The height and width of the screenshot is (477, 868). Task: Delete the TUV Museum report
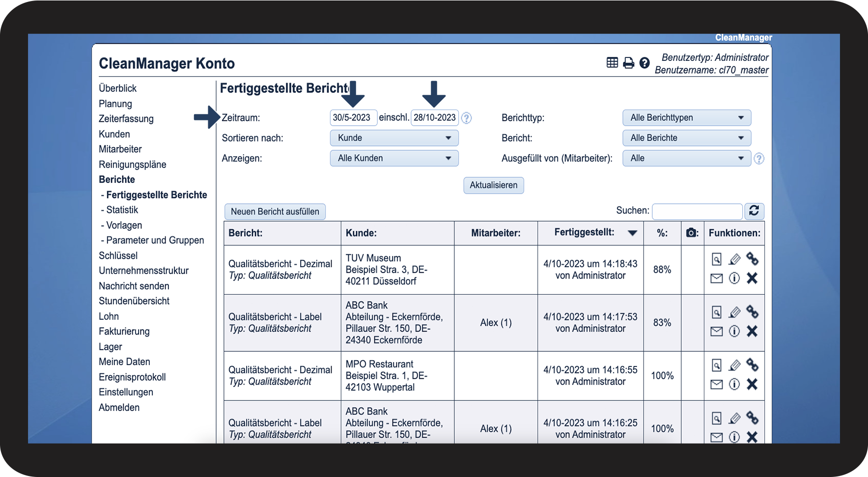(752, 279)
